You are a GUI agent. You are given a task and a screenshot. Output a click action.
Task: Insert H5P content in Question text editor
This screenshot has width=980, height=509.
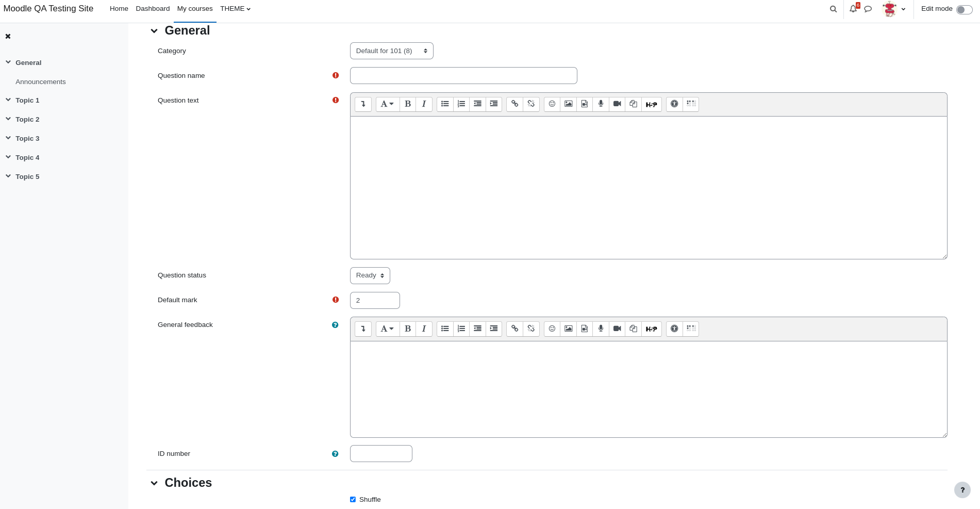coord(652,104)
